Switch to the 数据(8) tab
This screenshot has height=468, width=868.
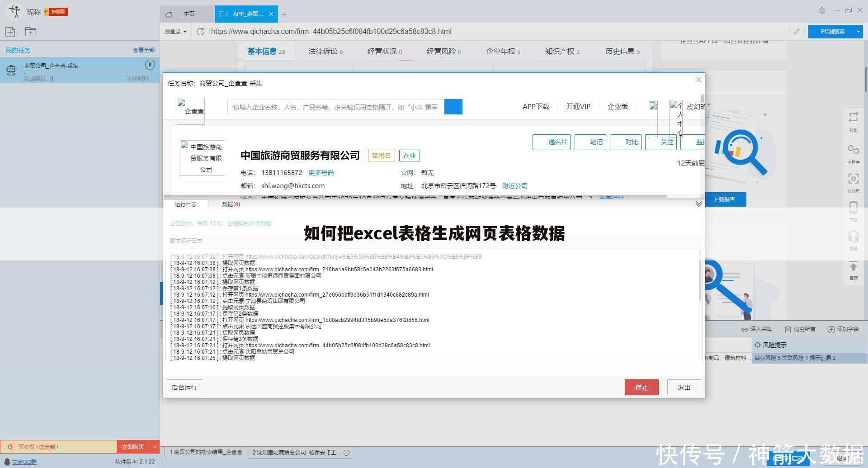coord(231,204)
